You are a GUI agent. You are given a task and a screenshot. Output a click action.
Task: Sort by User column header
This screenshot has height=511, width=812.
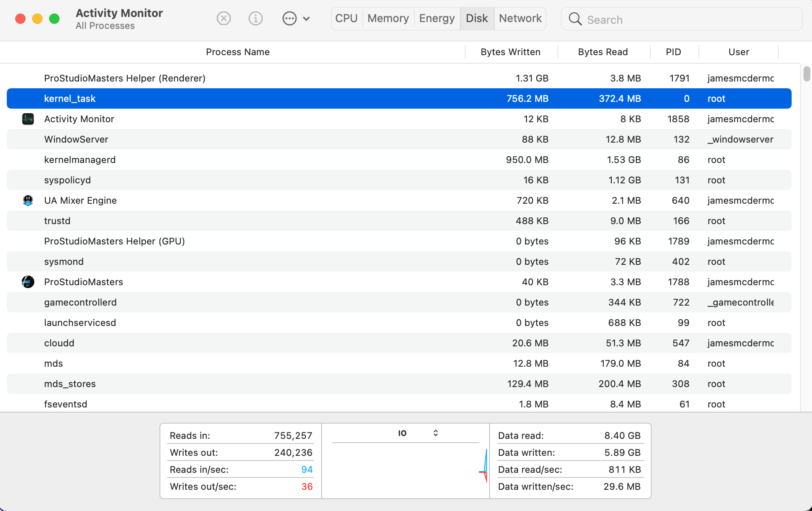point(739,52)
